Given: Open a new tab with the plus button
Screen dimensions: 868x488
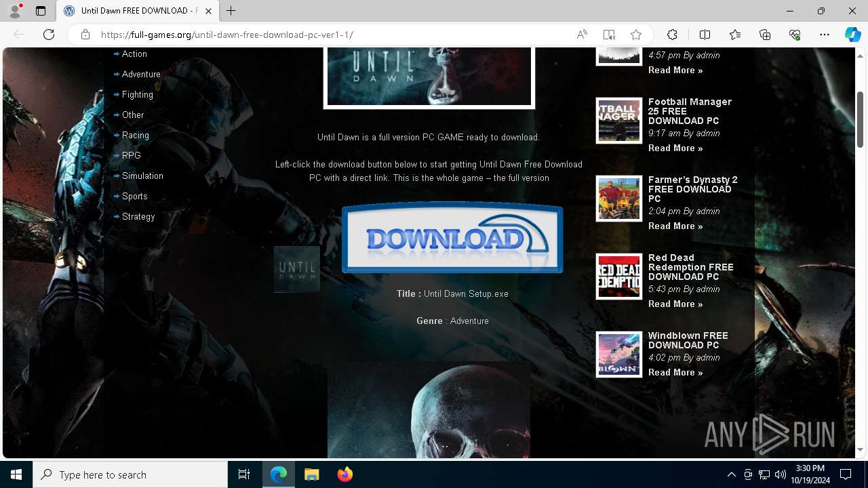Looking at the screenshot, I should (231, 11).
